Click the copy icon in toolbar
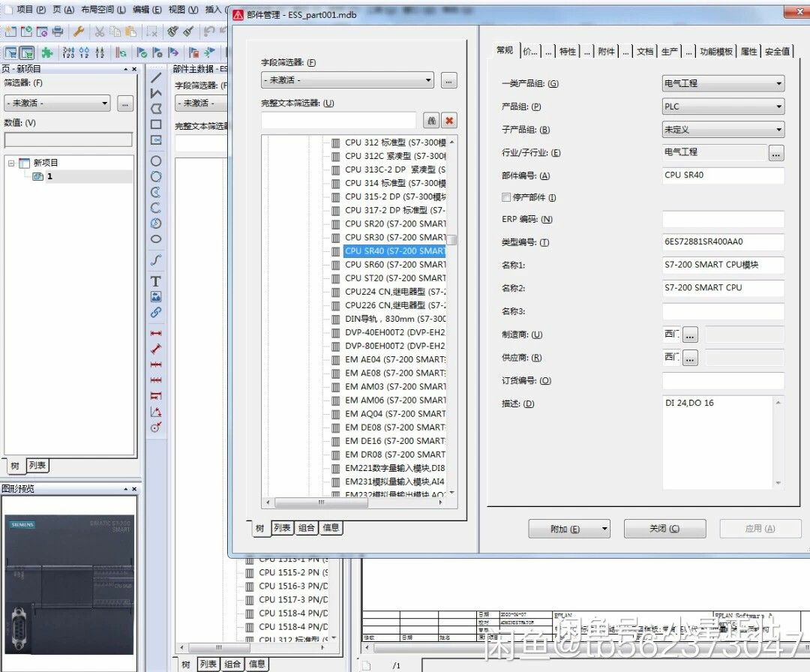The image size is (810, 672). click(115, 32)
